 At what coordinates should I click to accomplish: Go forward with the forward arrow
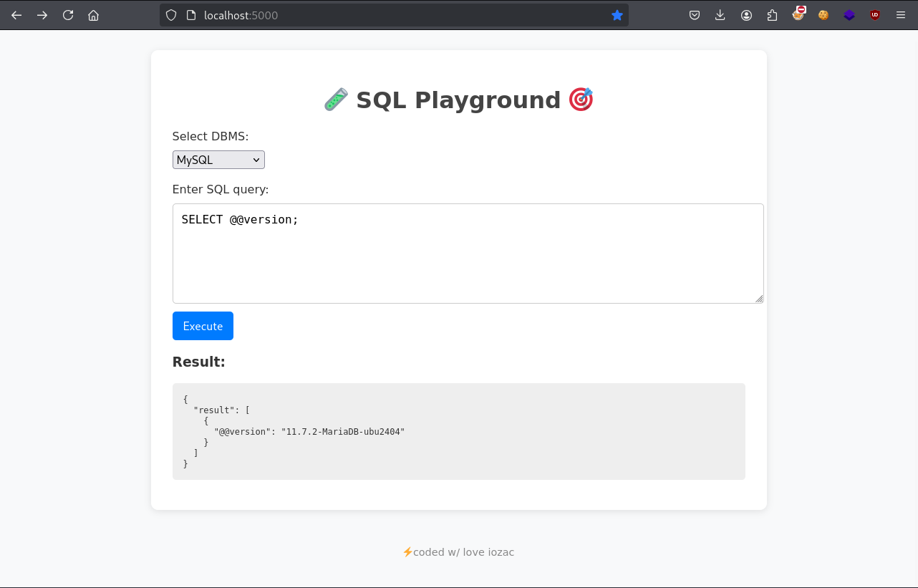tap(42, 15)
